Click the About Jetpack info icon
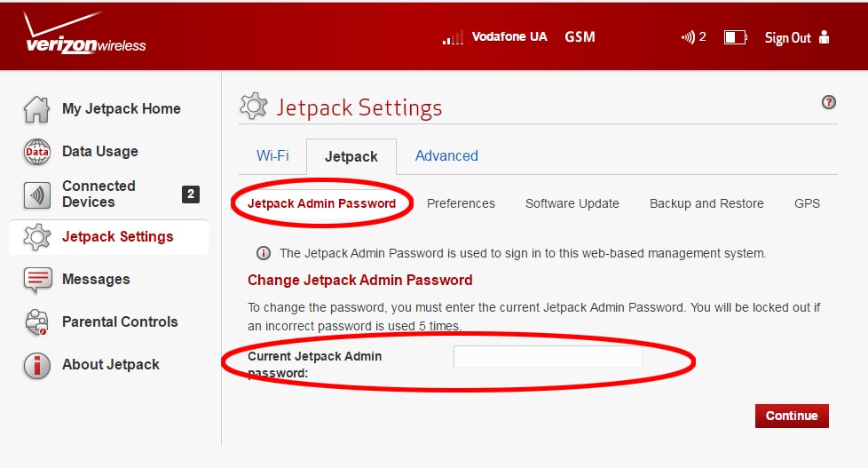This screenshot has height=468, width=868. (x=36, y=366)
